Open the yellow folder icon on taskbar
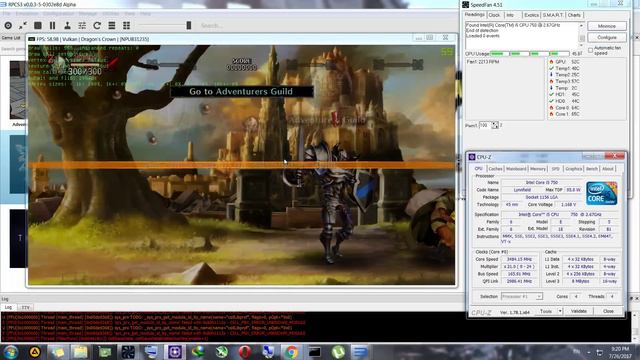Viewport: 640px width, 360px height. coord(80,352)
